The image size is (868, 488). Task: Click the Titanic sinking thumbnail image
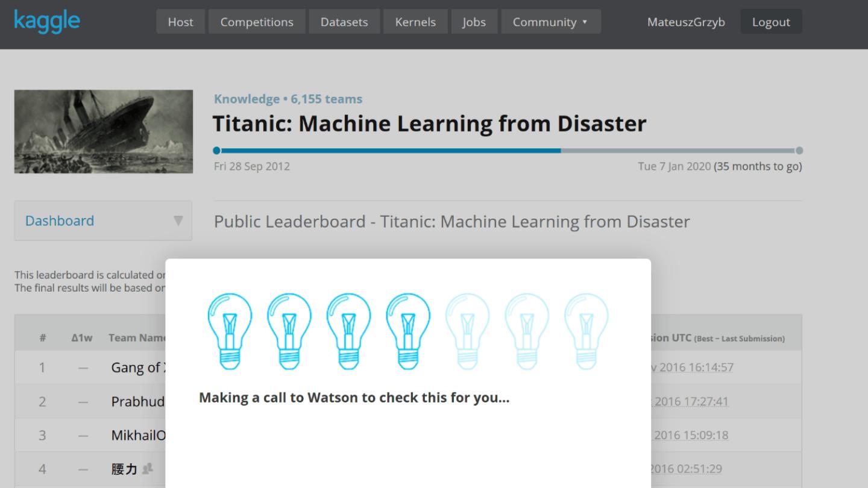[104, 131]
